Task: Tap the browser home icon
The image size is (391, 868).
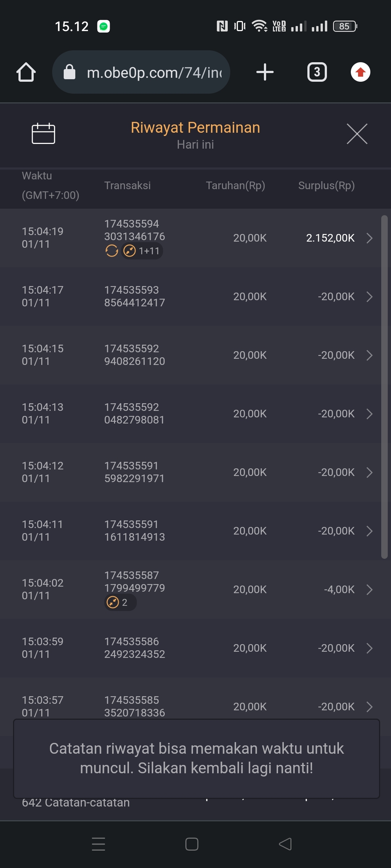Action: point(26,72)
